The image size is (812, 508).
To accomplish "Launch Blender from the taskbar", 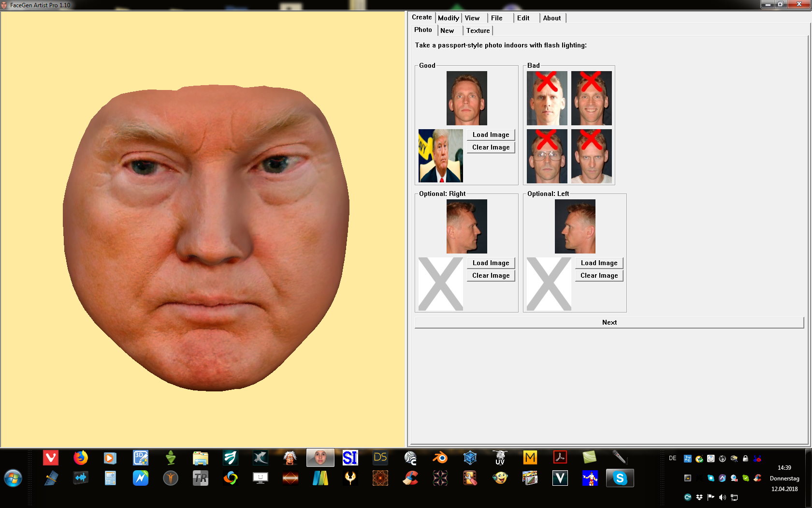I will pyautogui.click(x=440, y=457).
